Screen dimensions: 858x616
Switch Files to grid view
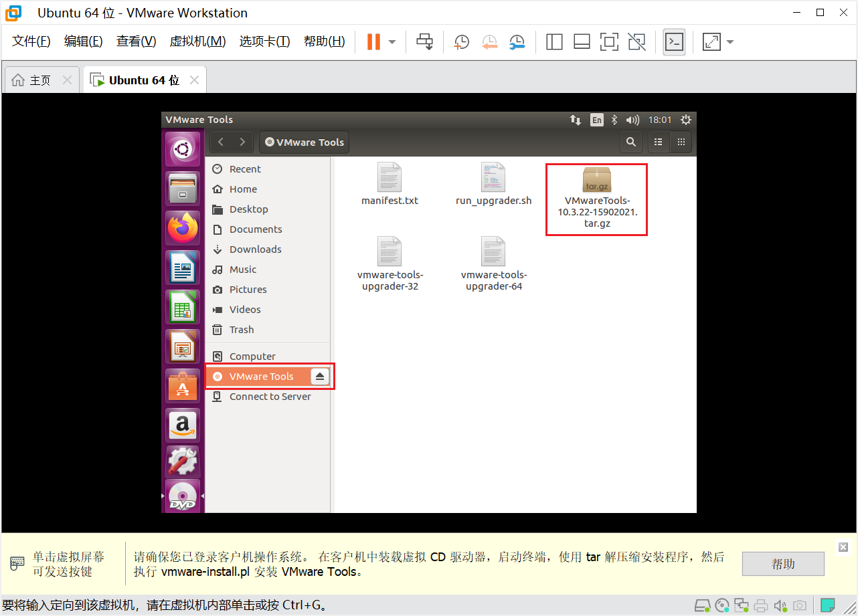coord(681,142)
